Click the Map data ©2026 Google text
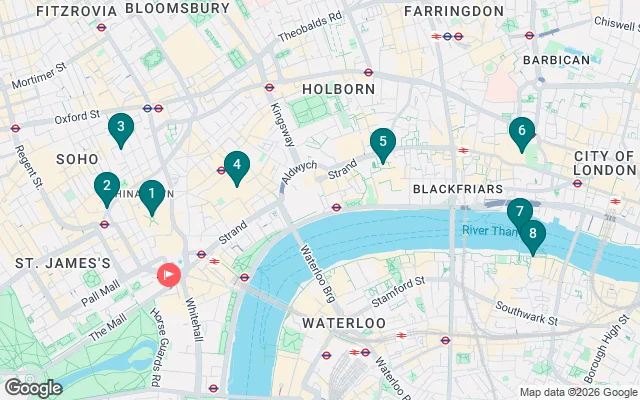The height and width of the screenshot is (400, 640). point(578,393)
